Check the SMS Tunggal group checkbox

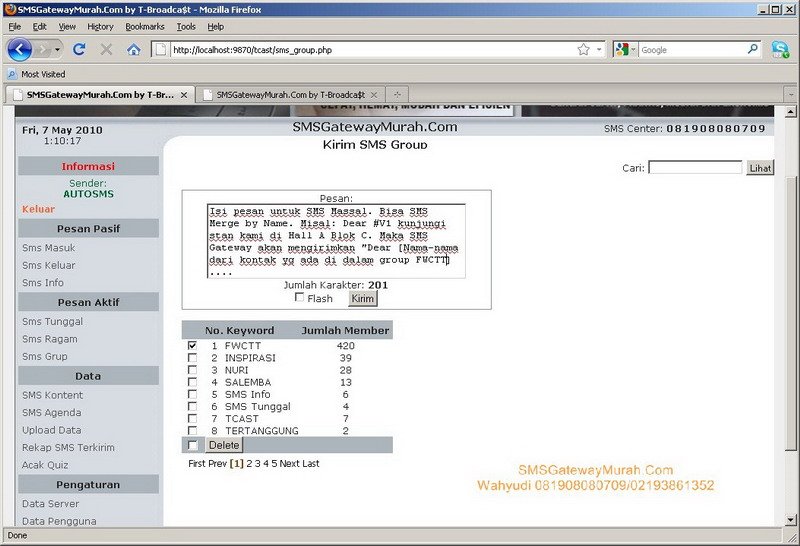coord(192,407)
